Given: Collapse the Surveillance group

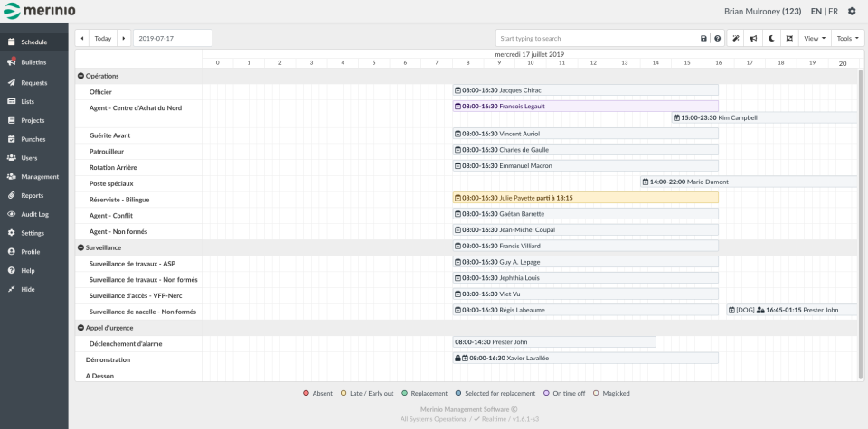Looking at the screenshot, I should pyautogui.click(x=80, y=247).
